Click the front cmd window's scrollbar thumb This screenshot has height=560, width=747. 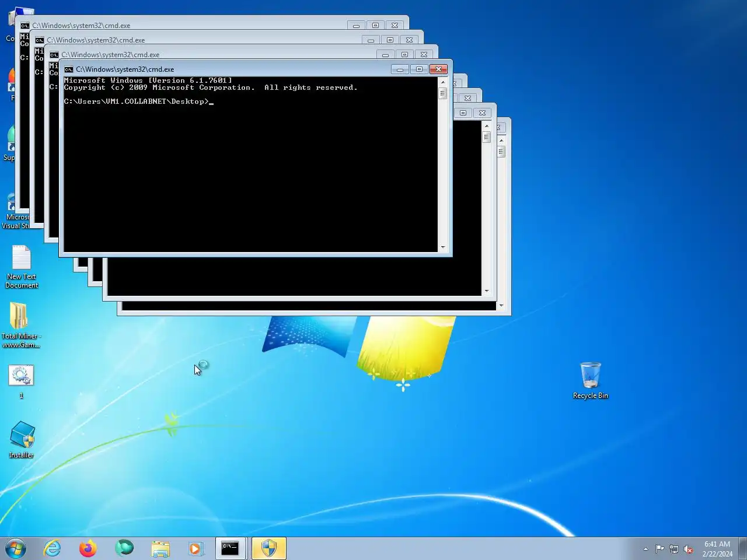click(443, 93)
